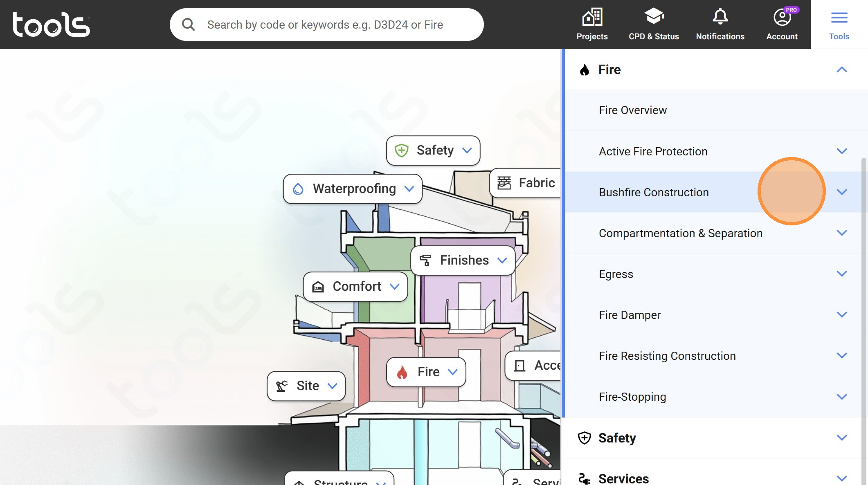Expand the Egress section
Image resolution: width=868 pixels, height=485 pixels.
841,274
